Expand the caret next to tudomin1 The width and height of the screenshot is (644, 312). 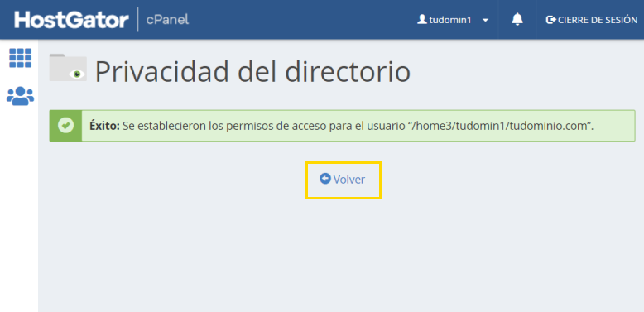pyautogui.click(x=485, y=20)
